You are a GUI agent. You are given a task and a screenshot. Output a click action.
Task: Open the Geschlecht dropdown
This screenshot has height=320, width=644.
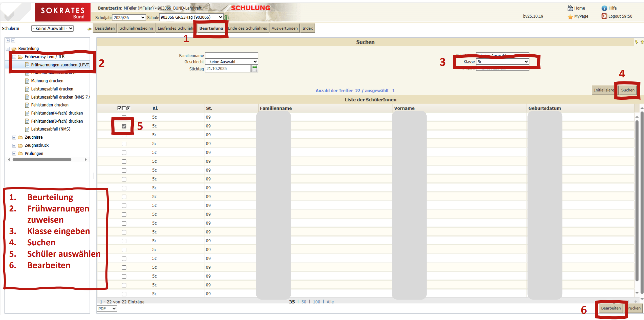pos(232,62)
